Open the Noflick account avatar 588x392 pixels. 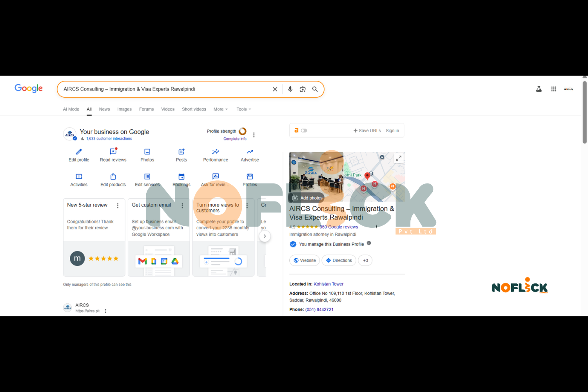click(569, 89)
